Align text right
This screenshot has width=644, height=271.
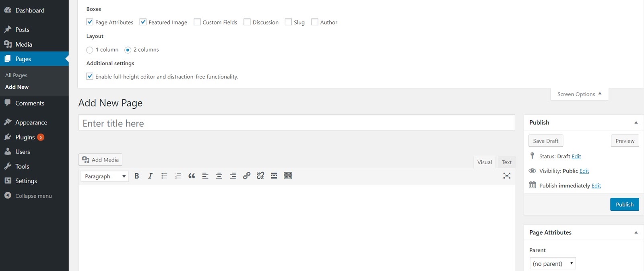click(233, 176)
